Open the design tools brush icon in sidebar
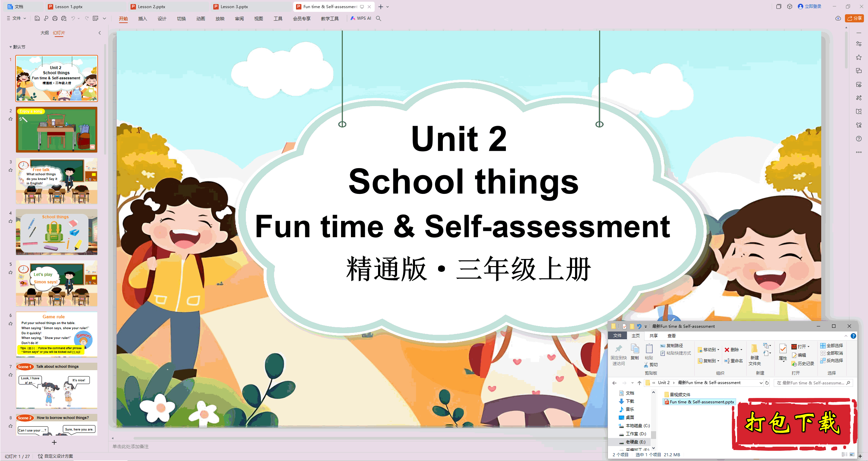The width and height of the screenshot is (868, 461). [x=859, y=98]
